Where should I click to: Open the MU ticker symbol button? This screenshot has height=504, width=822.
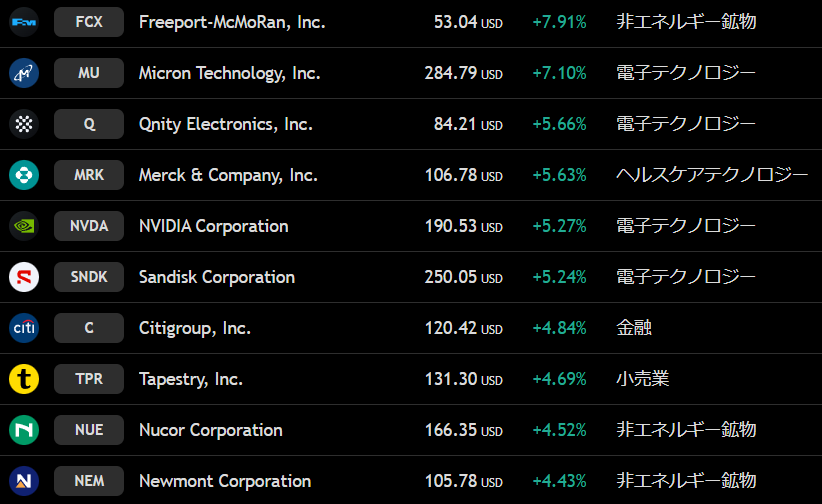point(89,73)
